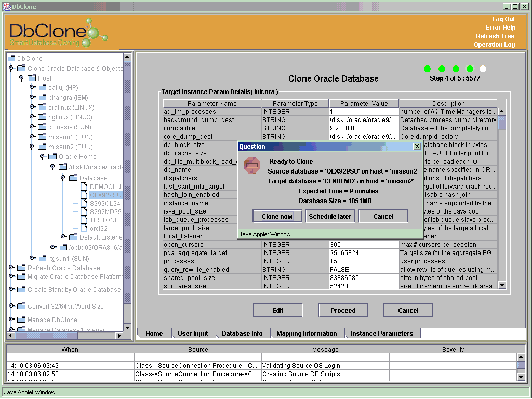Viewport: 532px width, 399px height.
Task: Click the folder icon for bhangra (IBM)
Action: [42, 97]
